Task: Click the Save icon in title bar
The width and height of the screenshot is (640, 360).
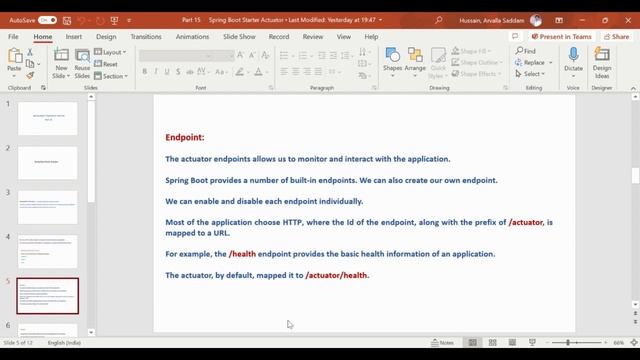Action: [x=67, y=20]
